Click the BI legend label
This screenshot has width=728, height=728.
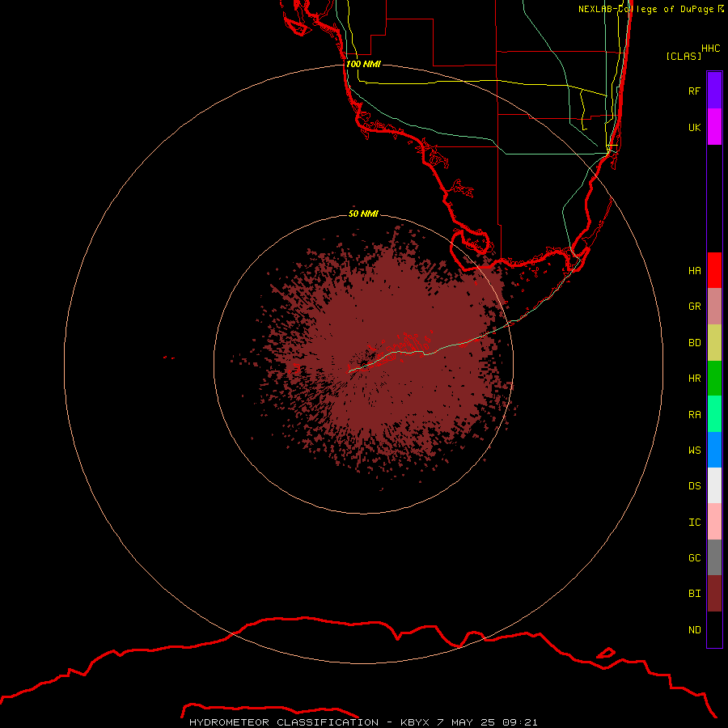click(x=694, y=594)
